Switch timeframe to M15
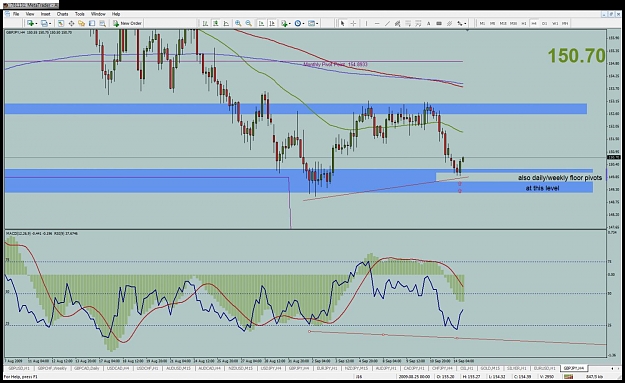Viewport: 625px width, 383px height. pyautogui.click(x=503, y=24)
